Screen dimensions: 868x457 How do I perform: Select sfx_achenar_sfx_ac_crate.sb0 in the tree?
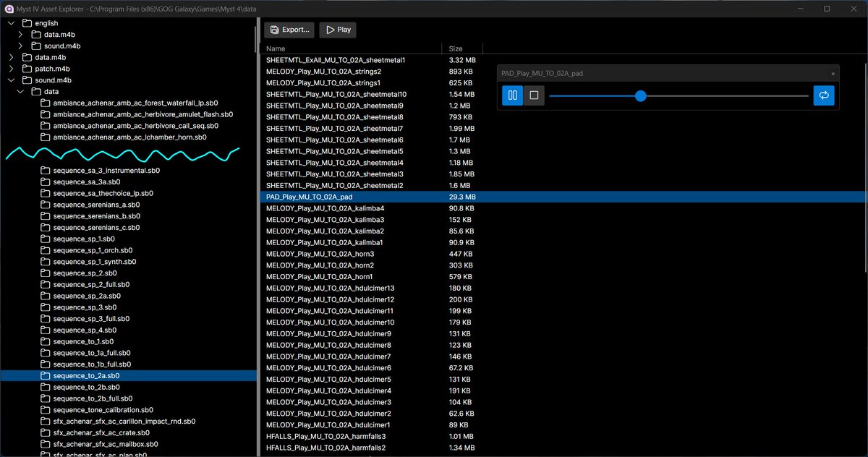(101, 432)
